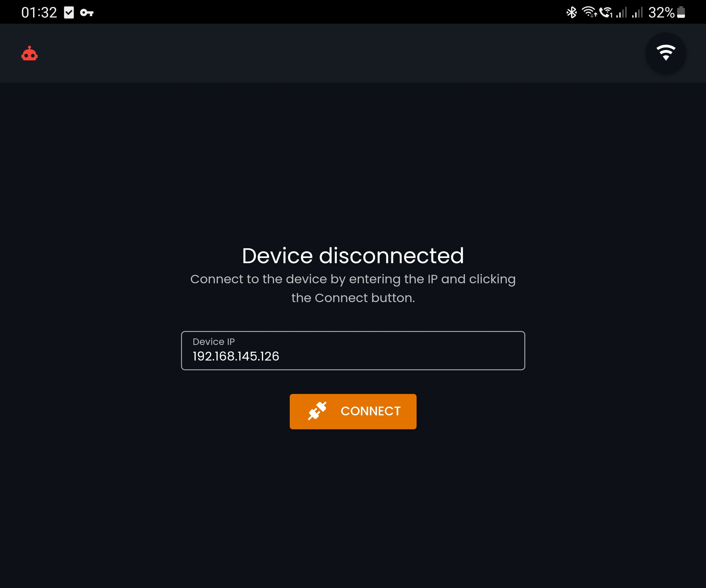Tap the checkmark notification icon in status bar

click(x=69, y=13)
